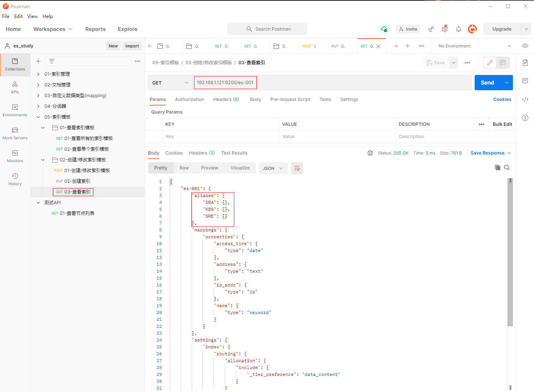534x392 pixels.
Task: Copy response body with copy icon
Action: click(x=497, y=168)
